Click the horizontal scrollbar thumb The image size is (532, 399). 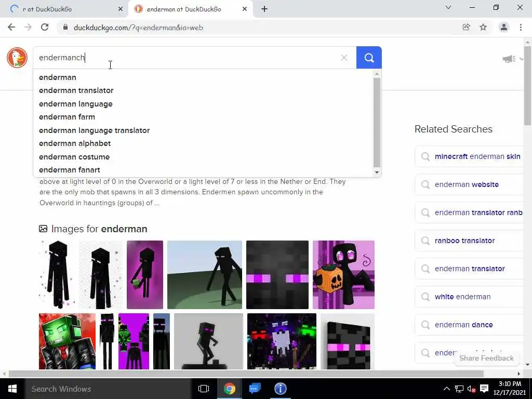246,374
